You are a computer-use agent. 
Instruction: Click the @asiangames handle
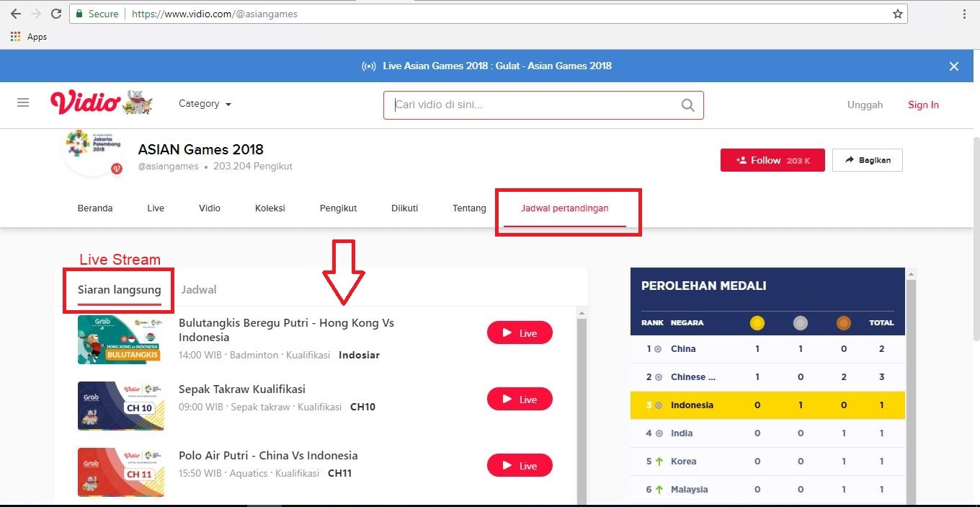(169, 167)
